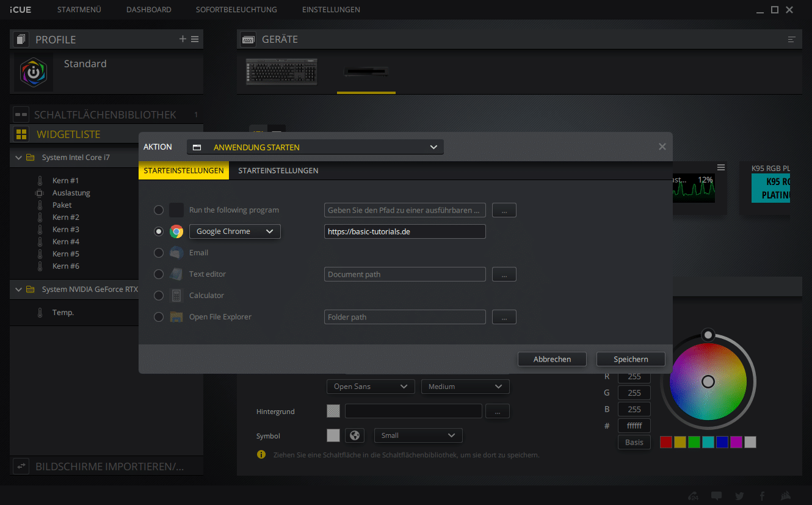Choose the Open File Explorer radio option
Screen dimensions: 812x505
tap(159, 317)
